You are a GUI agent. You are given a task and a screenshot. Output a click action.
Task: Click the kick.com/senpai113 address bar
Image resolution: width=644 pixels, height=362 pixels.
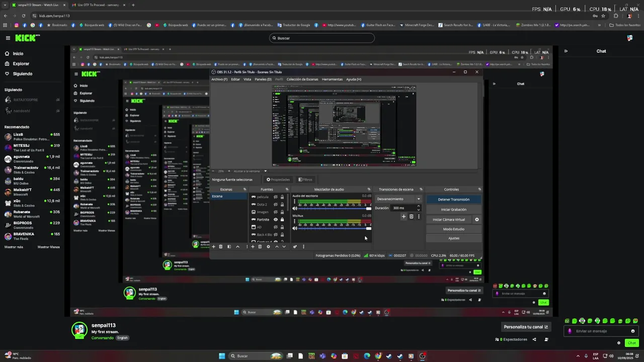click(x=302, y=16)
